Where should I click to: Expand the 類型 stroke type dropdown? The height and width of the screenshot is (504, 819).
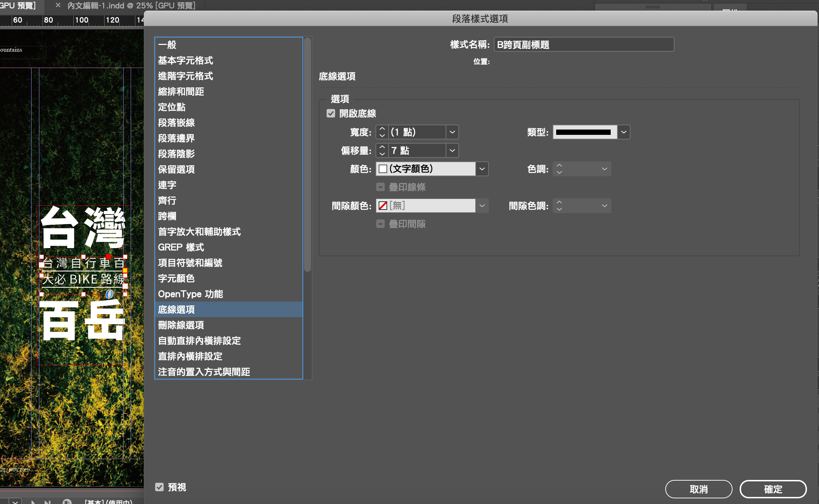coord(623,132)
